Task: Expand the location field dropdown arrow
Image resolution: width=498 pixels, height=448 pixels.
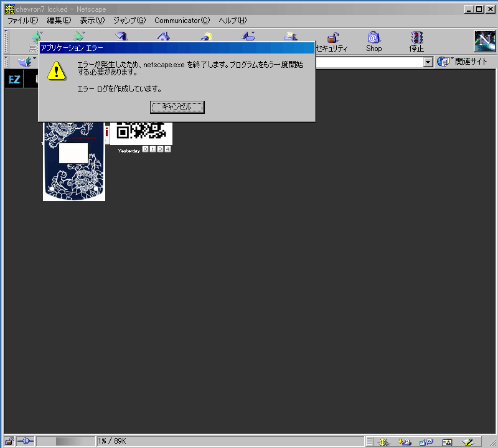Action: 428,62
